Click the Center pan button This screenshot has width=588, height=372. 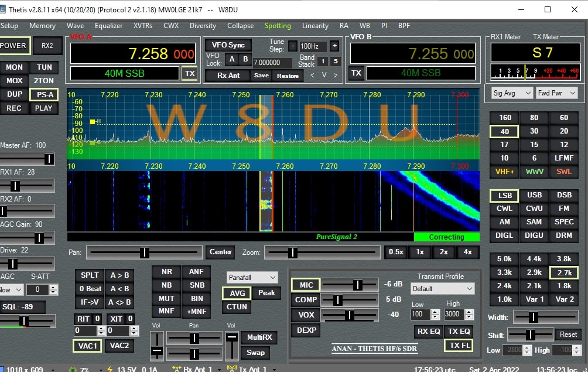coord(220,252)
